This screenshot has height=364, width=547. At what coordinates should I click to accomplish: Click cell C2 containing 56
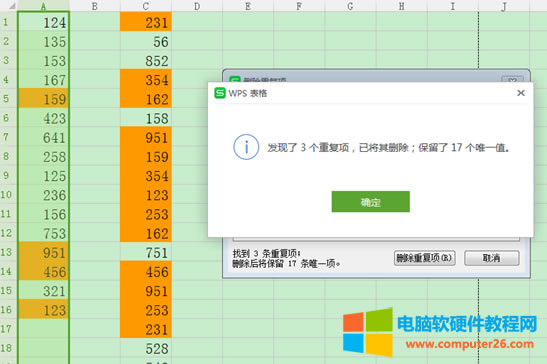click(x=146, y=41)
